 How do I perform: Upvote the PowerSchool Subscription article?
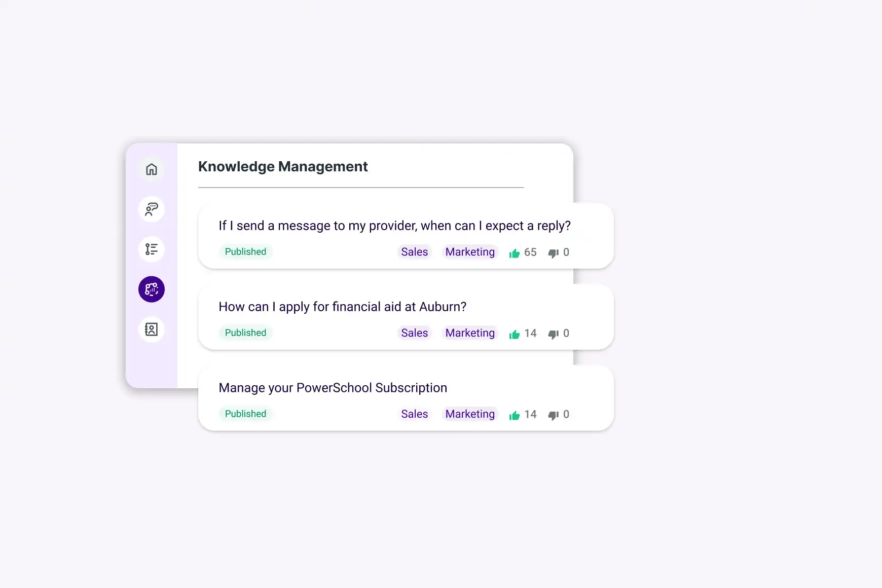pos(514,415)
